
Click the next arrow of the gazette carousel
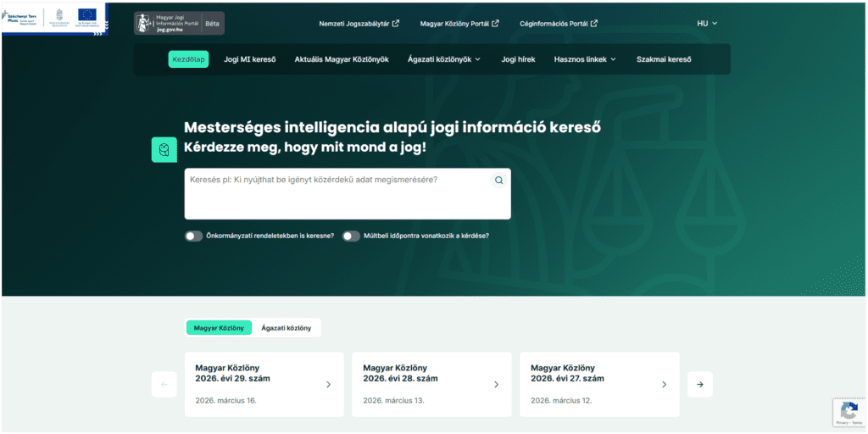(x=699, y=385)
